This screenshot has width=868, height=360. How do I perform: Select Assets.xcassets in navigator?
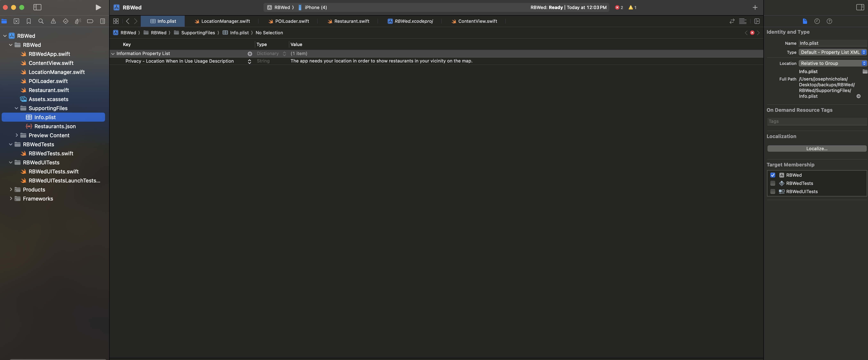[48, 99]
